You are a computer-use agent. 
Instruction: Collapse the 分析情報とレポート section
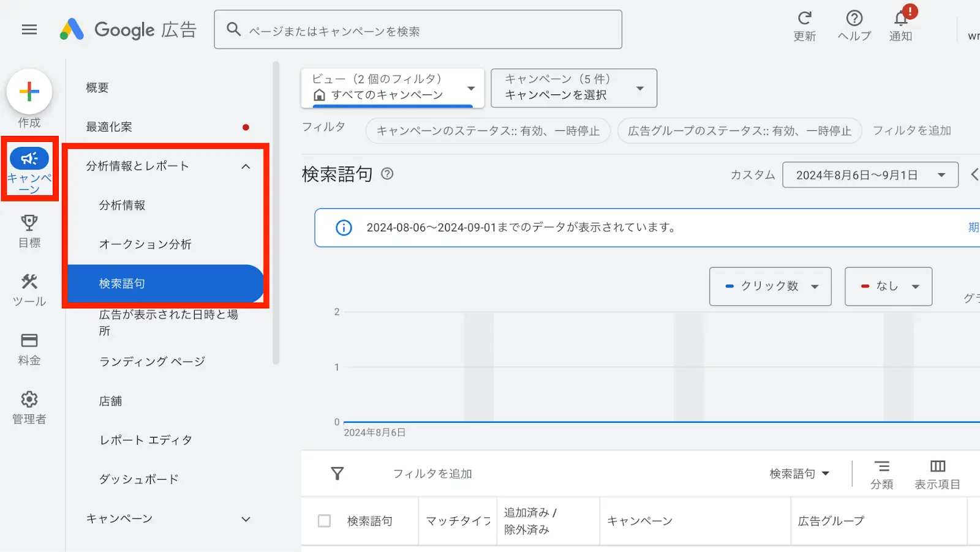[x=246, y=166]
